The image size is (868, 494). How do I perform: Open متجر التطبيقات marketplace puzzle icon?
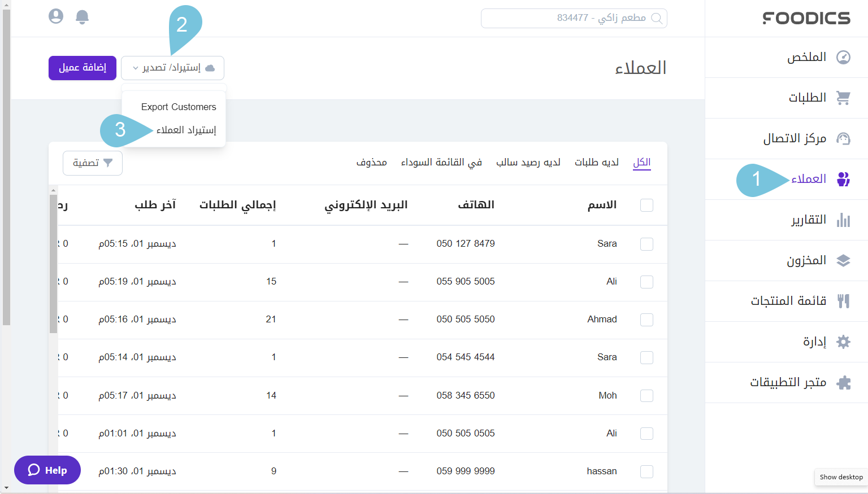[x=843, y=383]
